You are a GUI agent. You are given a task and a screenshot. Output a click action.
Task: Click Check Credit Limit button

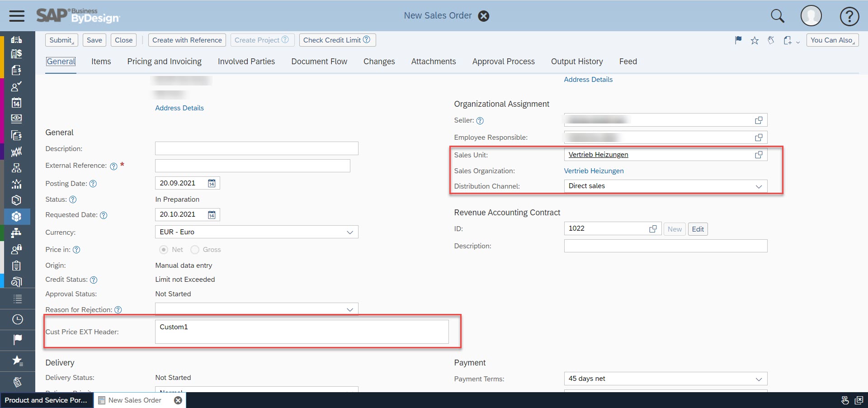[337, 40]
